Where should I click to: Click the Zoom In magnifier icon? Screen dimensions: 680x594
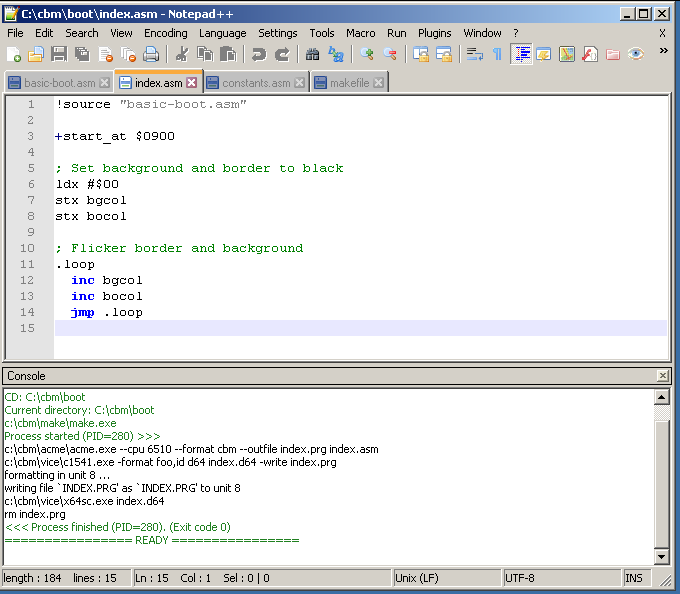pyautogui.click(x=367, y=55)
